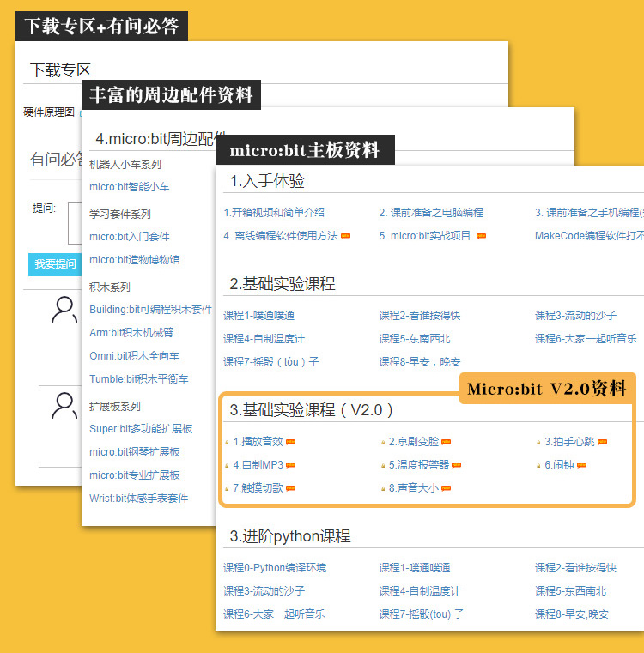Open micro:bit钢琴扩展板 link
This screenshot has height=653, width=644.
(x=134, y=452)
